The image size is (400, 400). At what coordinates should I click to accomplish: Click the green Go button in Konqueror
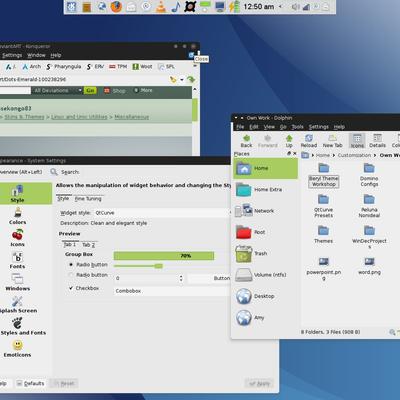90,90
